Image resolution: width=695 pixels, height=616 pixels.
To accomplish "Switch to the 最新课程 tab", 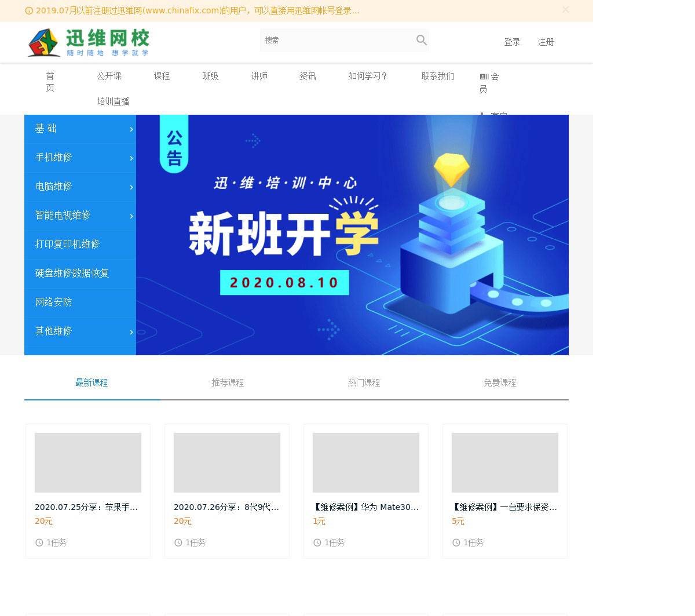I will click(92, 382).
